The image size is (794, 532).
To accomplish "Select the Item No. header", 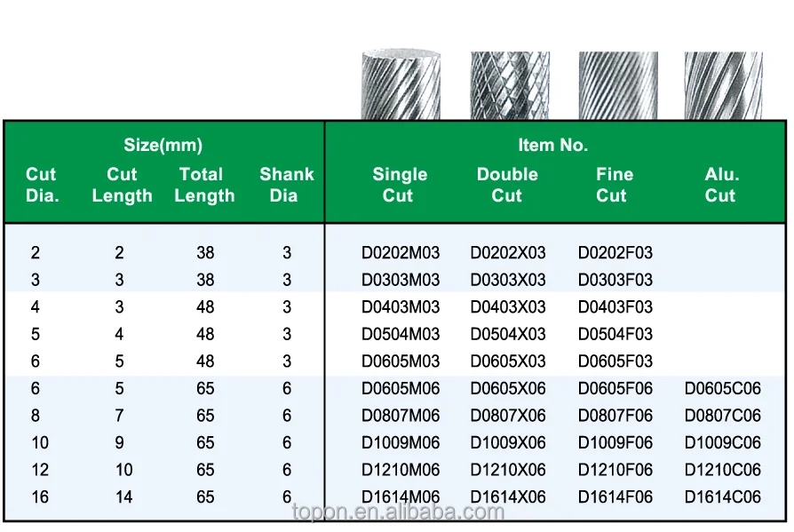I will click(x=553, y=146).
